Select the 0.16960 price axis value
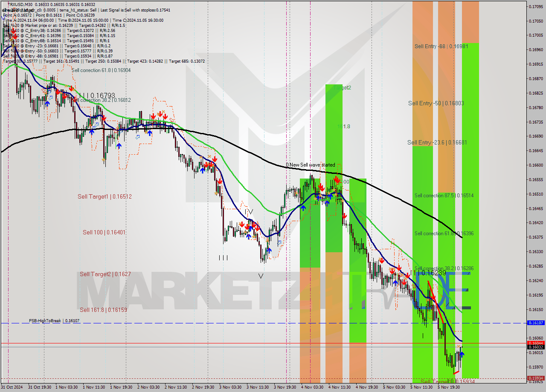546x392 pixels. (x=535, y=50)
